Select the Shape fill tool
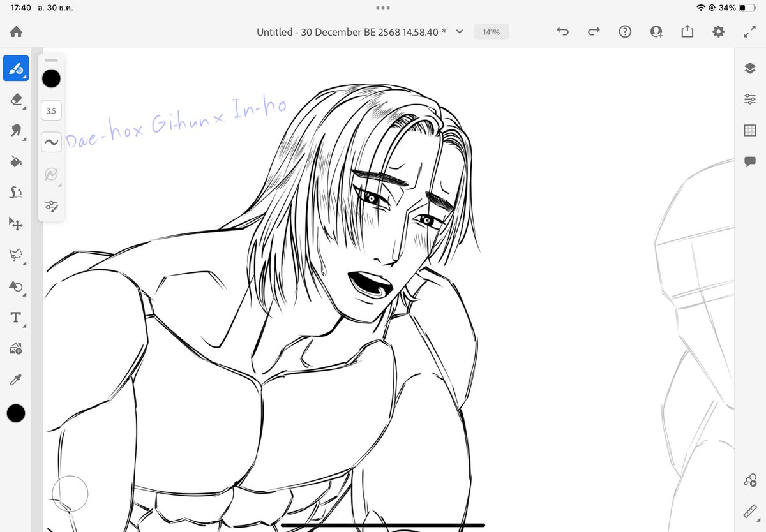Image resolution: width=766 pixels, height=532 pixels. [16, 286]
